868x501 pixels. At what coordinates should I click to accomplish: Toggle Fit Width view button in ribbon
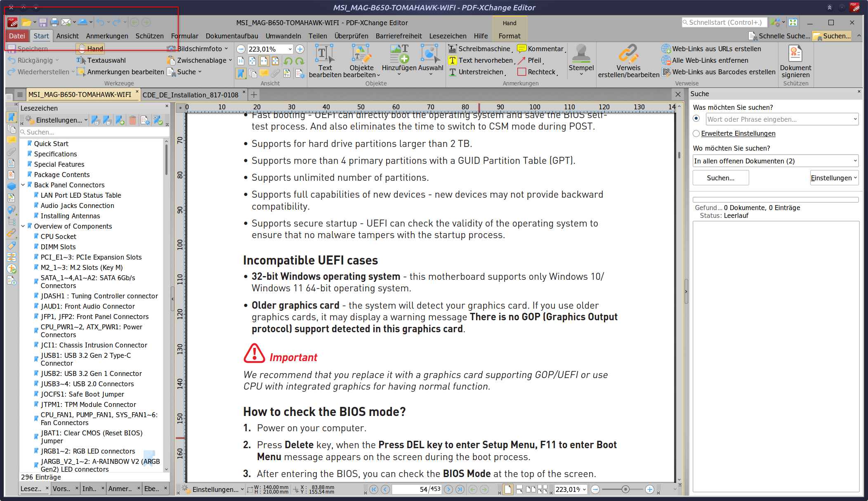pyautogui.click(x=264, y=61)
